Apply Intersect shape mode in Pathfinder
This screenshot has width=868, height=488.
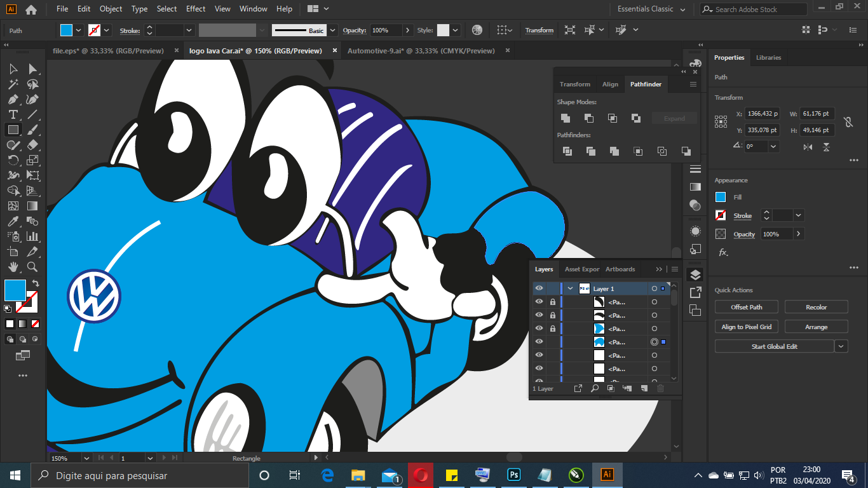(613, 118)
